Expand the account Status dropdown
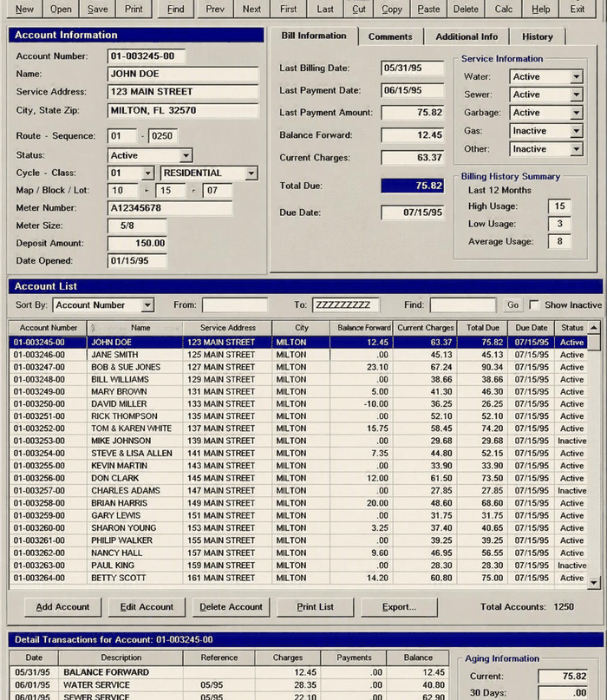 (x=186, y=155)
